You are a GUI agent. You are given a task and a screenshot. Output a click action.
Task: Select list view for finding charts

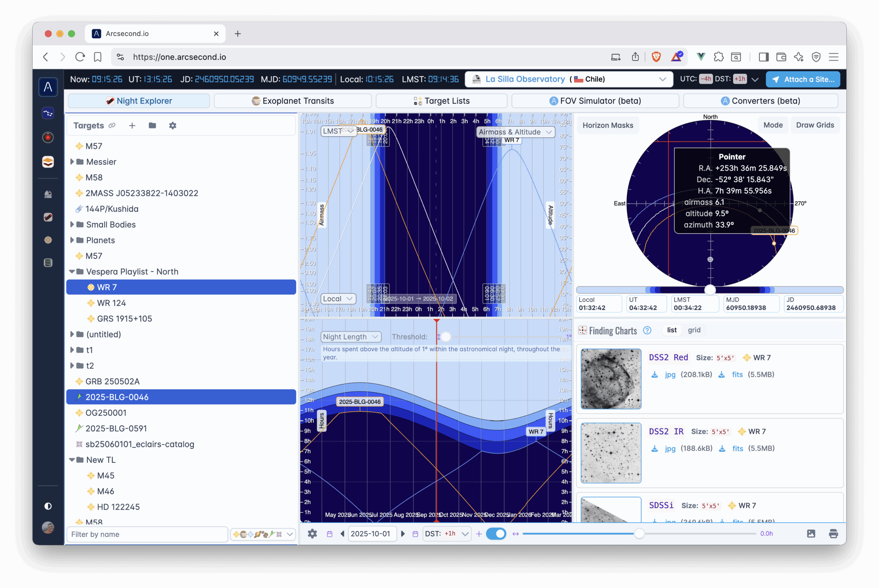[672, 330]
